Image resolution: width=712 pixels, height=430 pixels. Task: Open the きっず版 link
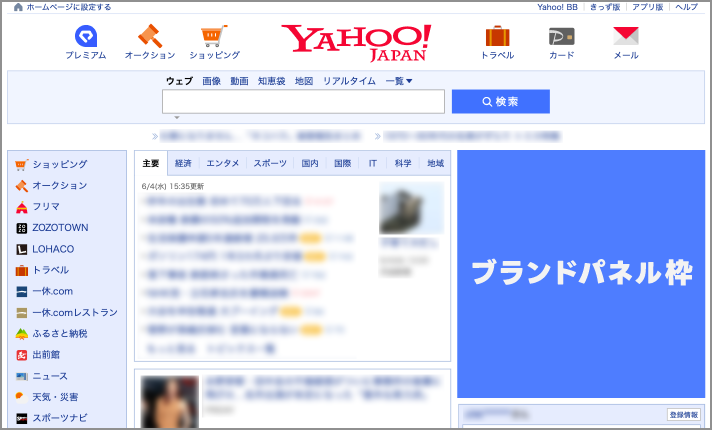point(605,7)
